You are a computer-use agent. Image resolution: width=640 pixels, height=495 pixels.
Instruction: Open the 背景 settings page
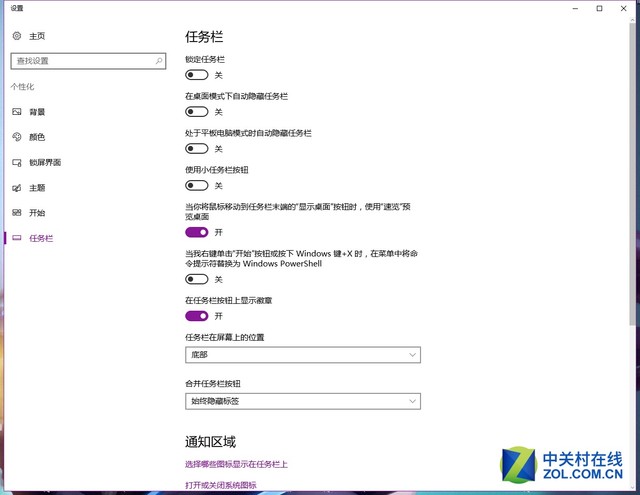(x=37, y=112)
